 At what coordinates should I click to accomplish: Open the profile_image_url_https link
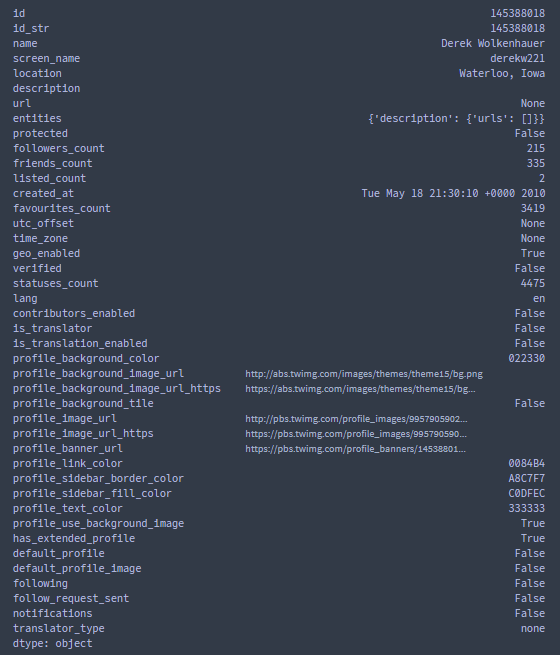point(356,434)
